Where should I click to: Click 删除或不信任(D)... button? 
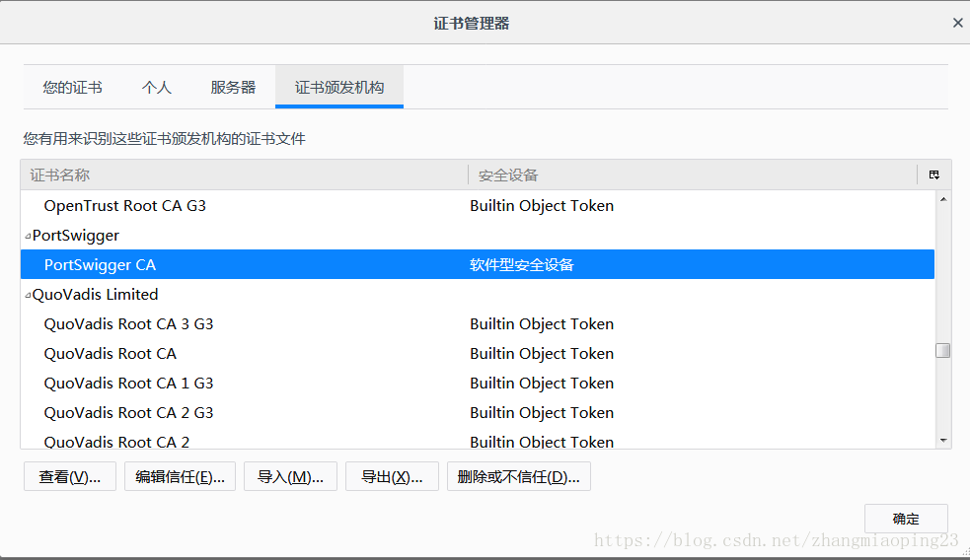[518, 476]
